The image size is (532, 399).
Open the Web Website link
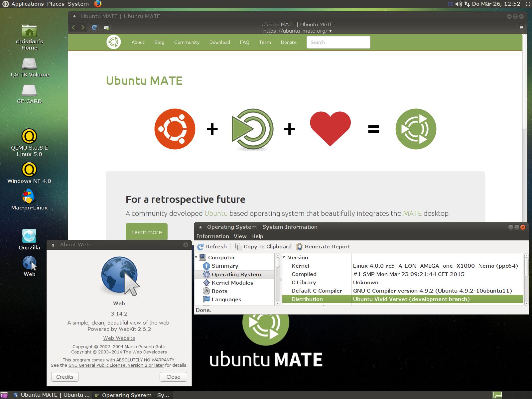coord(119,338)
